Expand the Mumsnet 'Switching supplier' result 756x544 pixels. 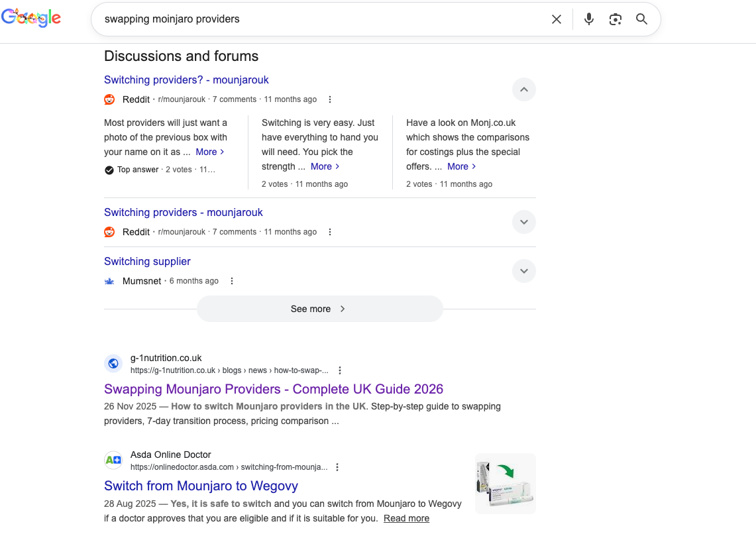[524, 271]
